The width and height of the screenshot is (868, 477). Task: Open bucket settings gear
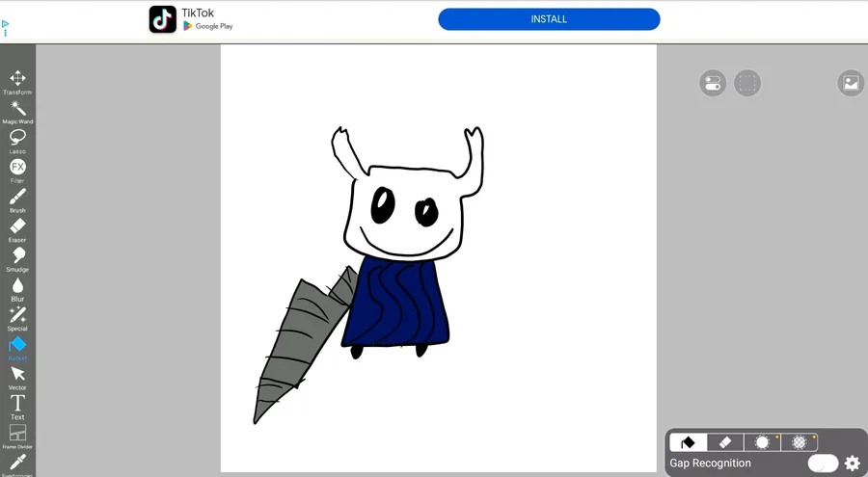pyautogui.click(x=853, y=464)
